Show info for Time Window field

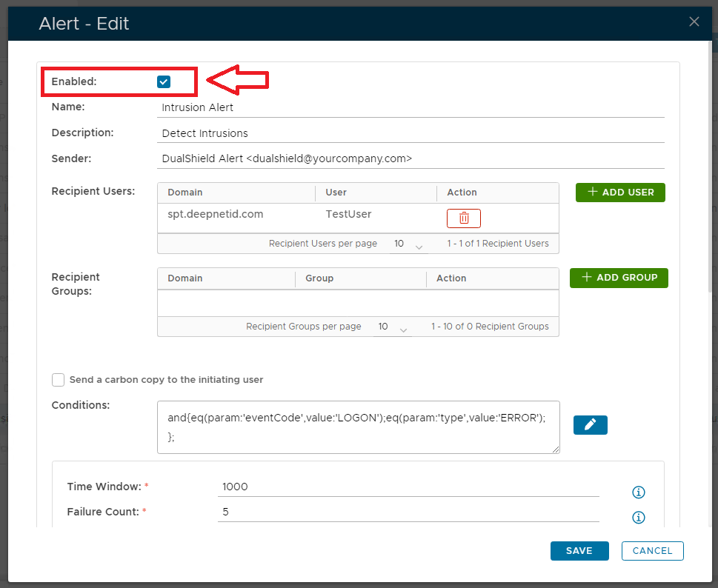click(639, 492)
